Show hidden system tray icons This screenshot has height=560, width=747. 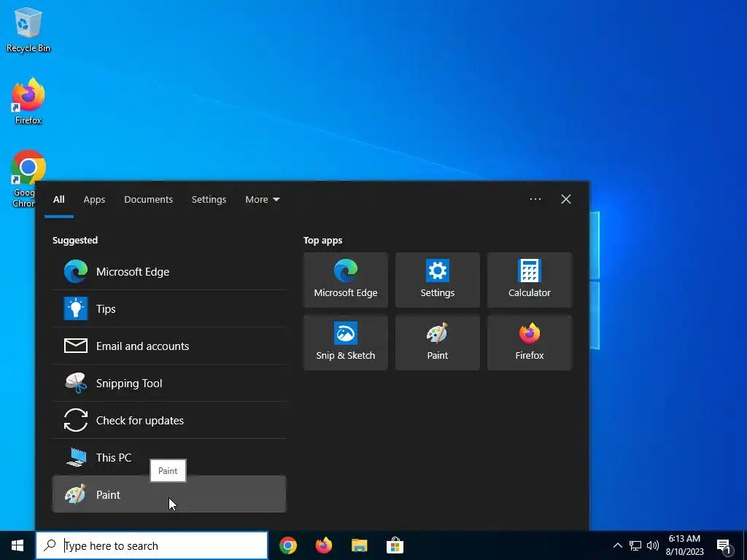point(617,545)
